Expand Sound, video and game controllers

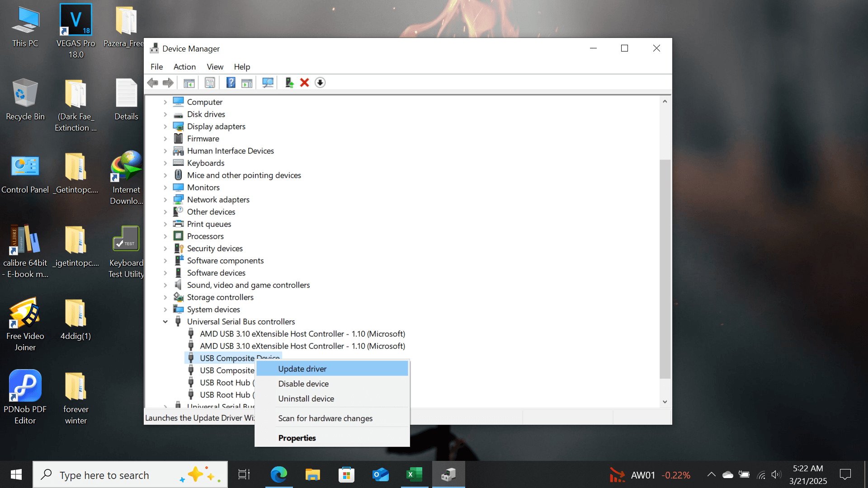coord(165,285)
